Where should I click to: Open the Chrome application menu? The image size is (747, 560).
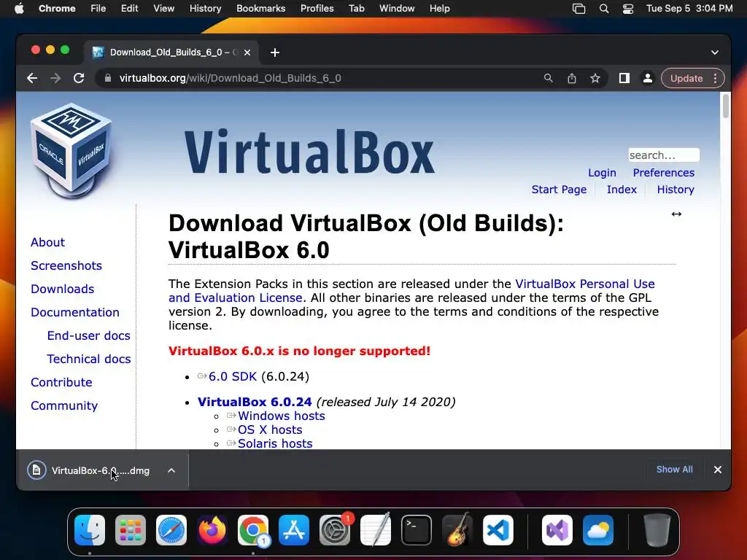pos(57,9)
